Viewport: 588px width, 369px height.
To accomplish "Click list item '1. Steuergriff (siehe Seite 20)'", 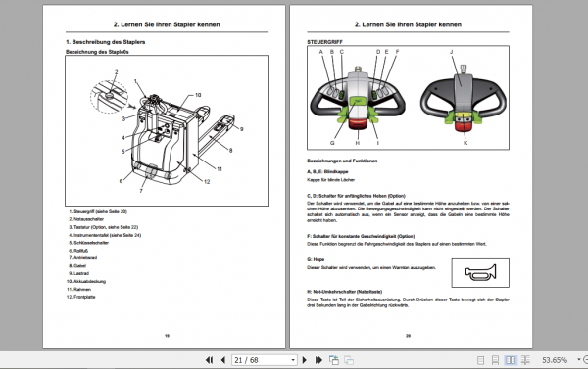I will pyautogui.click(x=98, y=211).
